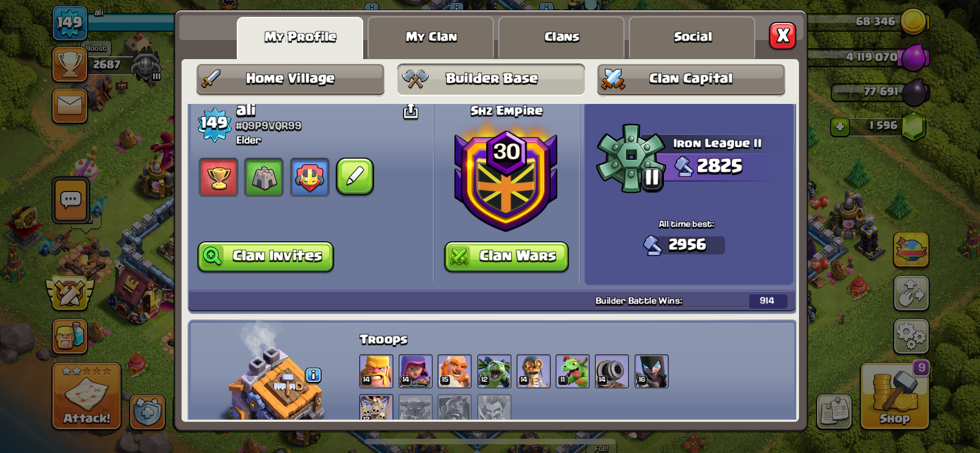The width and height of the screenshot is (980, 453).
Task: Switch to the My Clan tab
Action: 431,37
